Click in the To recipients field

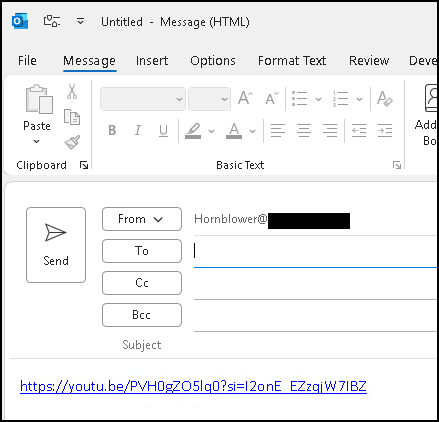point(315,251)
